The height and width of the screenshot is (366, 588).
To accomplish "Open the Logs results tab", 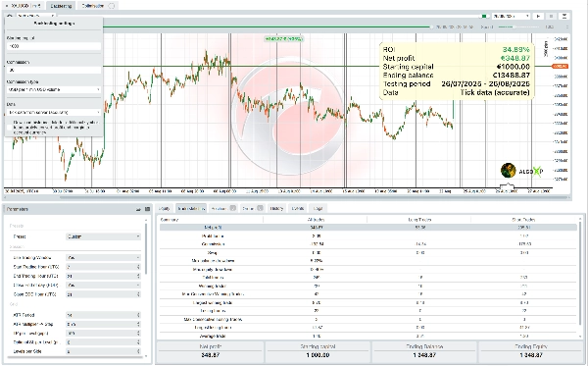I will coord(318,208).
